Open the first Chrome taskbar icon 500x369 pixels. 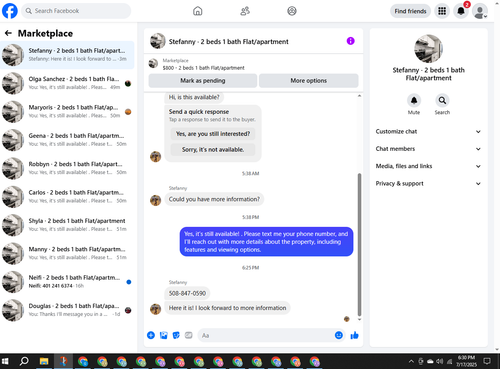point(83,361)
